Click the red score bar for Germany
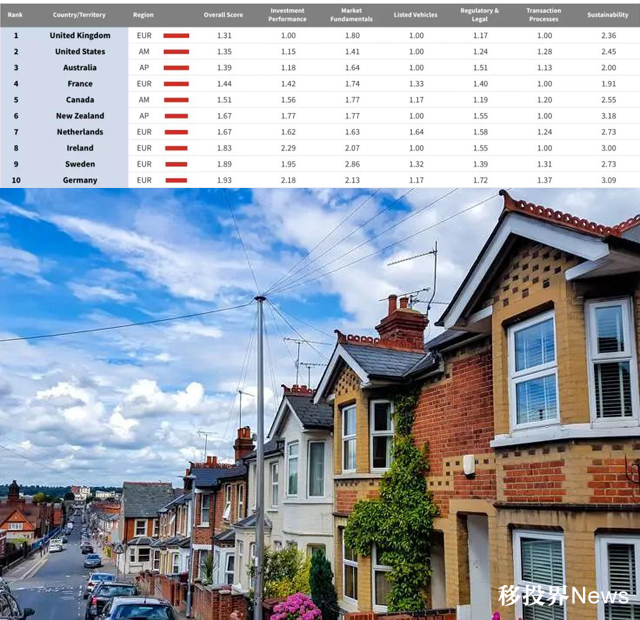Viewport: 640px width, 620px height. click(x=176, y=180)
